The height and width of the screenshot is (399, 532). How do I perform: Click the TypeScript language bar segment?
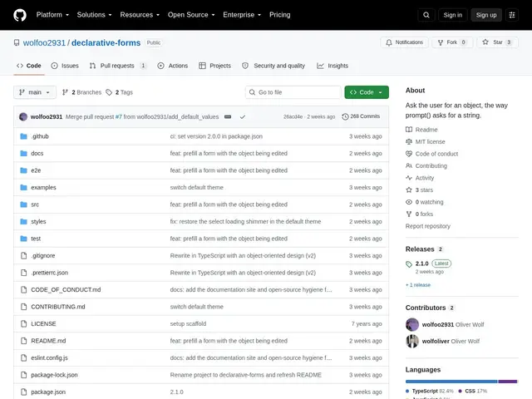pyautogui.click(x=451, y=382)
